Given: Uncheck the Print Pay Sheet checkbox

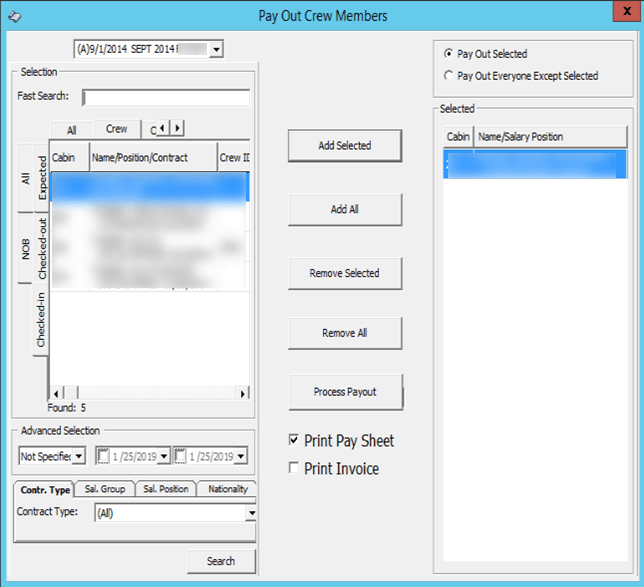Looking at the screenshot, I should click(x=294, y=440).
